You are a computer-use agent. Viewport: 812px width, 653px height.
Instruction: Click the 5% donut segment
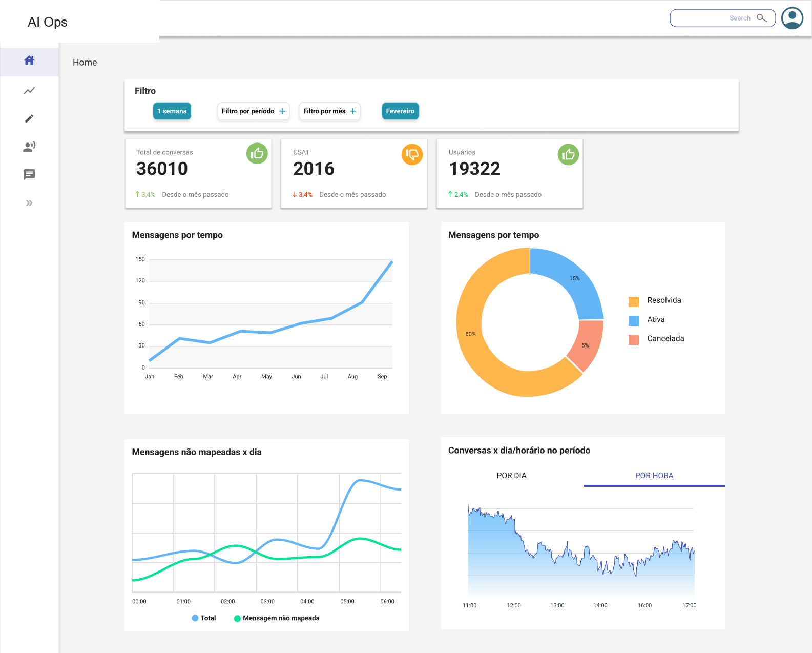point(585,345)
